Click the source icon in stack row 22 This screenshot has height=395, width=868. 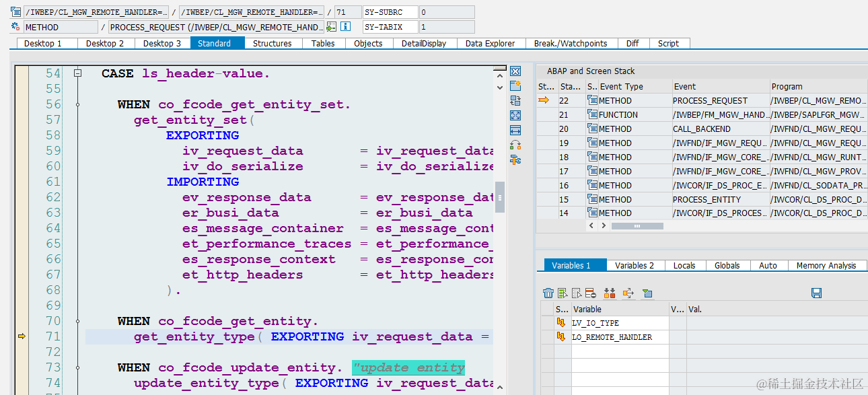pyautogui.click(x=592, y=100)
